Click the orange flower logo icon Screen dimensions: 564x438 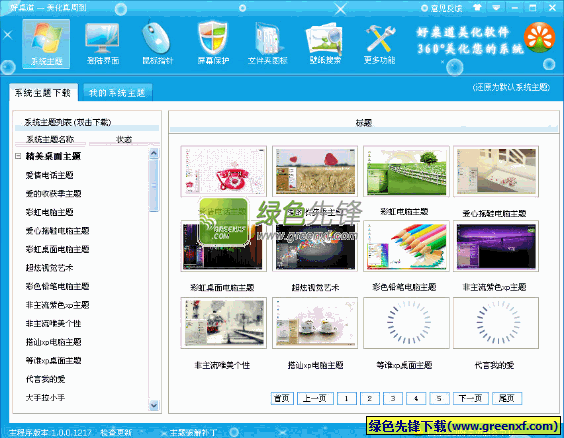tap(539, 37)
